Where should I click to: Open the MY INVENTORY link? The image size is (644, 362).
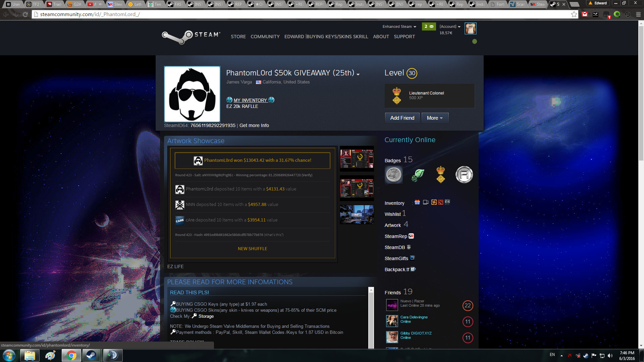250,100
